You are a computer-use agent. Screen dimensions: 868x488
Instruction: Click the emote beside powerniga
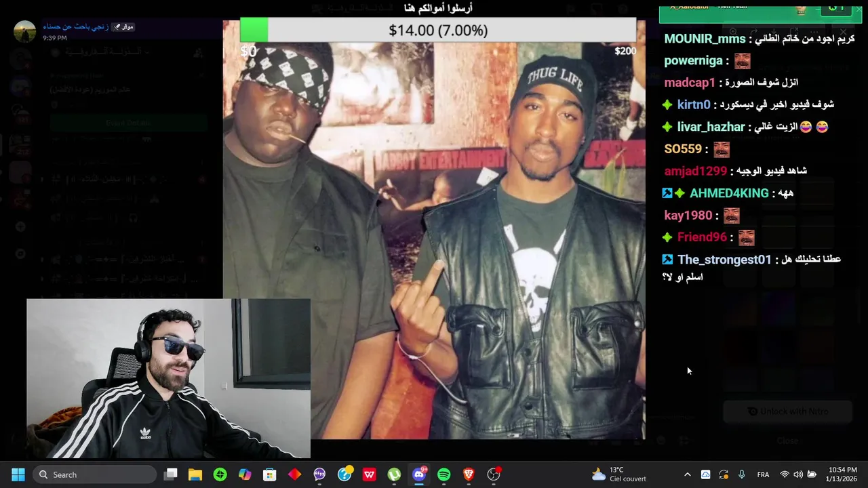[743, 61]
